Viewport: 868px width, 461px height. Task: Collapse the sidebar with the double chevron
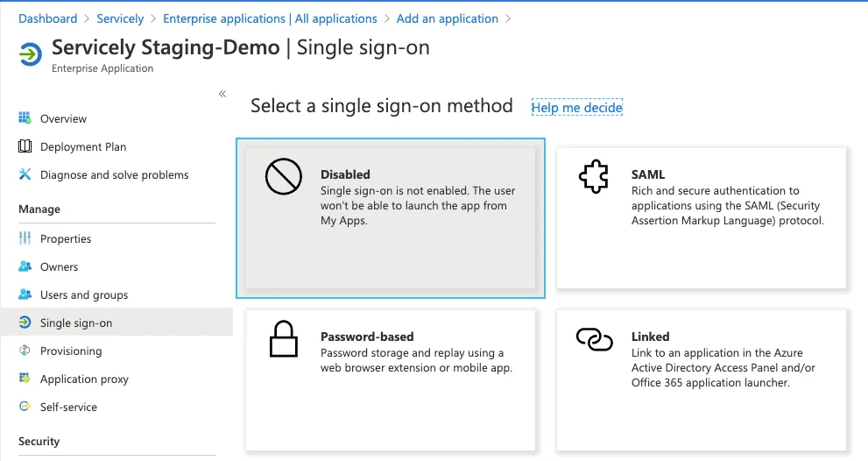pyautogui.click(x=222, y=94)
